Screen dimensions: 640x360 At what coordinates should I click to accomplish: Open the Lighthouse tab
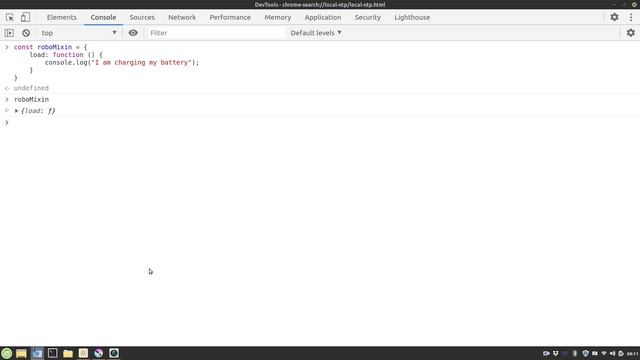pos(412,17)
